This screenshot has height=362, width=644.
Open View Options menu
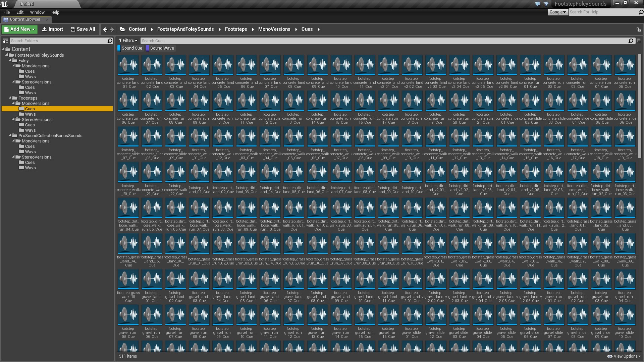click(624, 356)
